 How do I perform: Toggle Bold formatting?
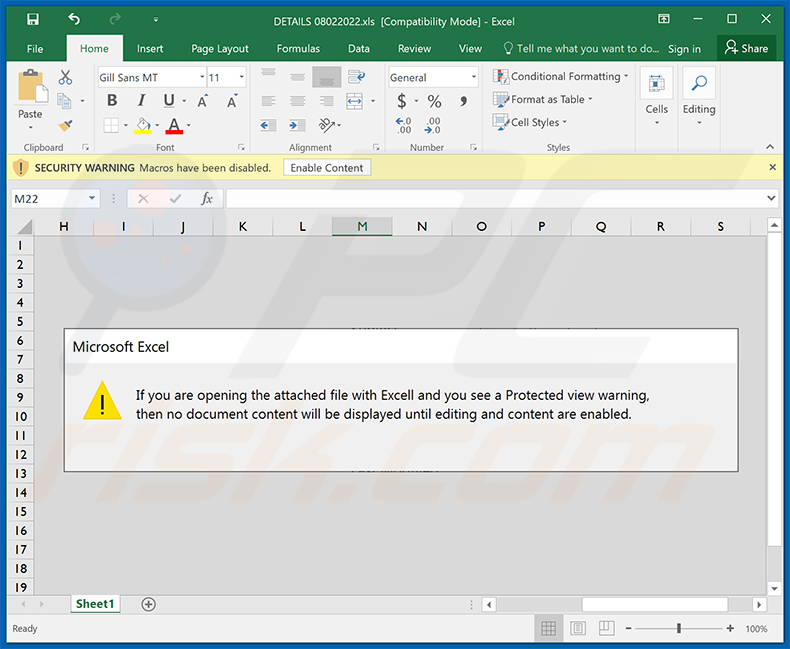112,101
